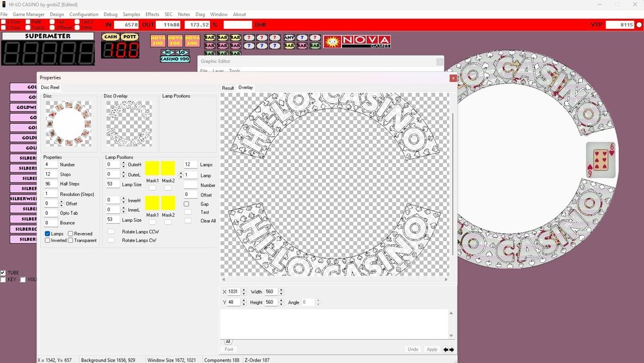Viewport: 644px width, 363px height.
Task: Click the left arrow beside Apply
Action: pos(446,349)
